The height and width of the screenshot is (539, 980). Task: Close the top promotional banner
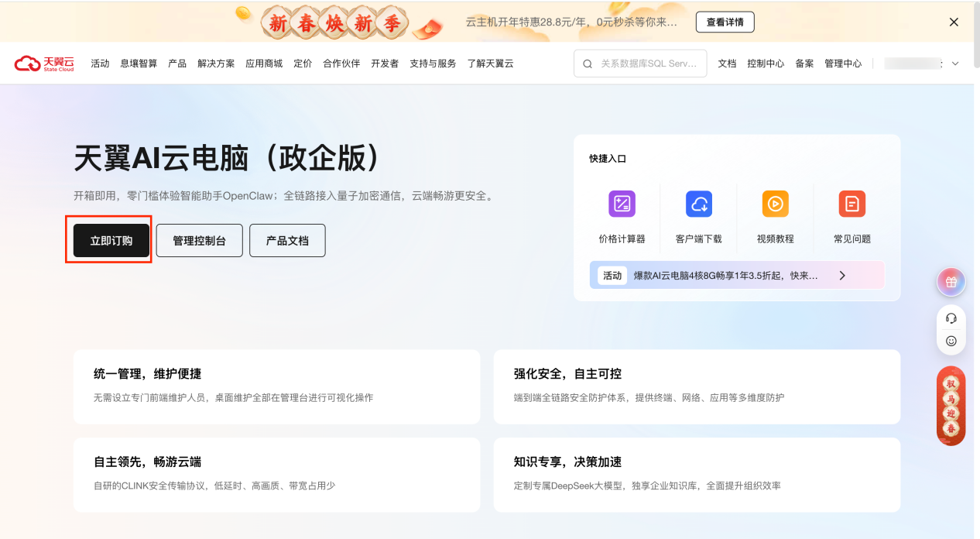[x=954, y=22]
